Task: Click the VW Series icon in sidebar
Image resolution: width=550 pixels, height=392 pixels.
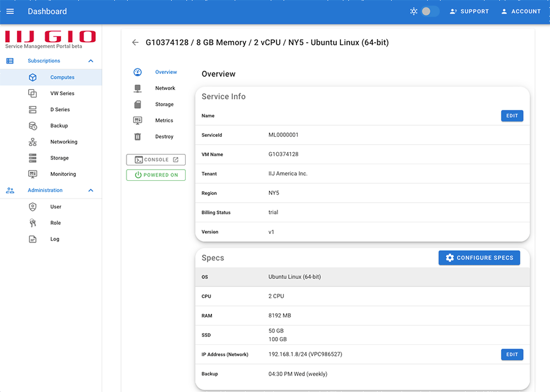Action: (x=33, y=93)
